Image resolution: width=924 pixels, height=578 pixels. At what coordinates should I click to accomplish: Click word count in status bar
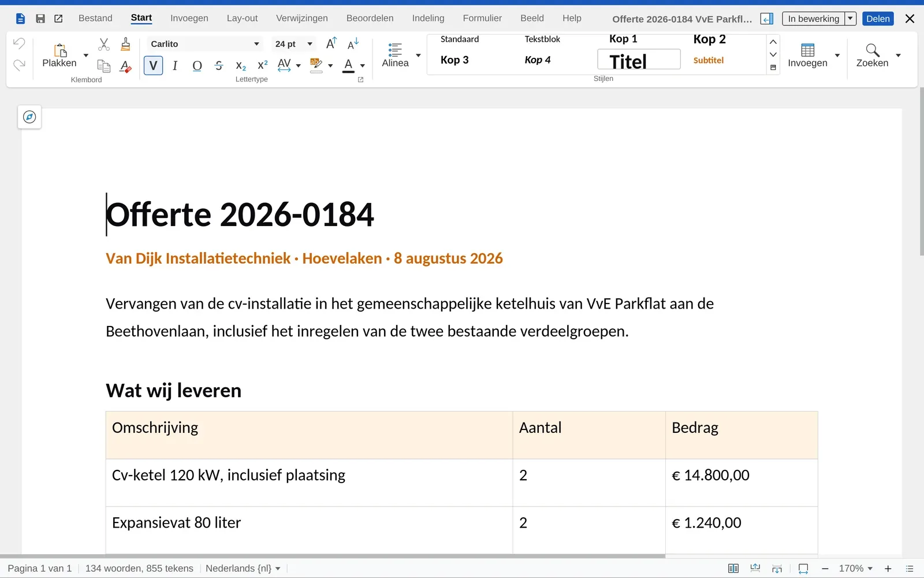(139, 569)
